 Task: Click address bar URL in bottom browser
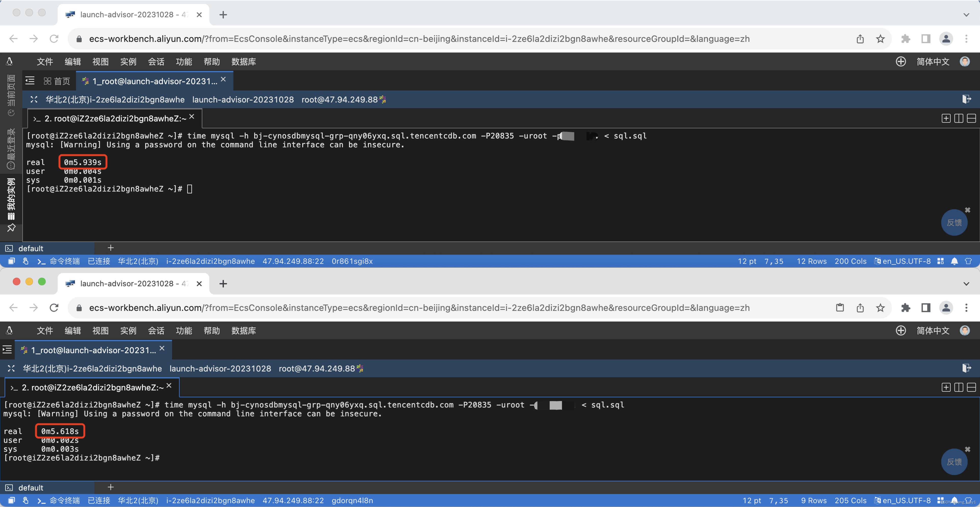pos(419,308)
